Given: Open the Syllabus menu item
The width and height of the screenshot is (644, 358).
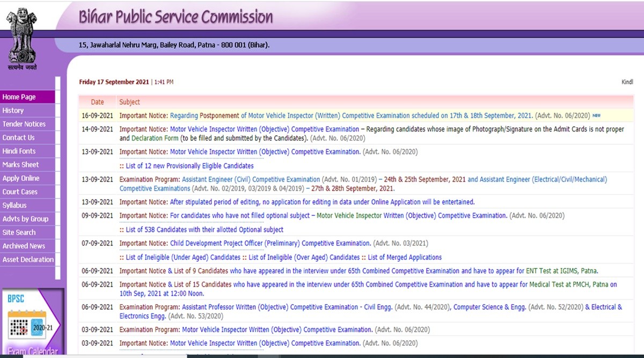Looking at the screenshot, I should point(14,206).
